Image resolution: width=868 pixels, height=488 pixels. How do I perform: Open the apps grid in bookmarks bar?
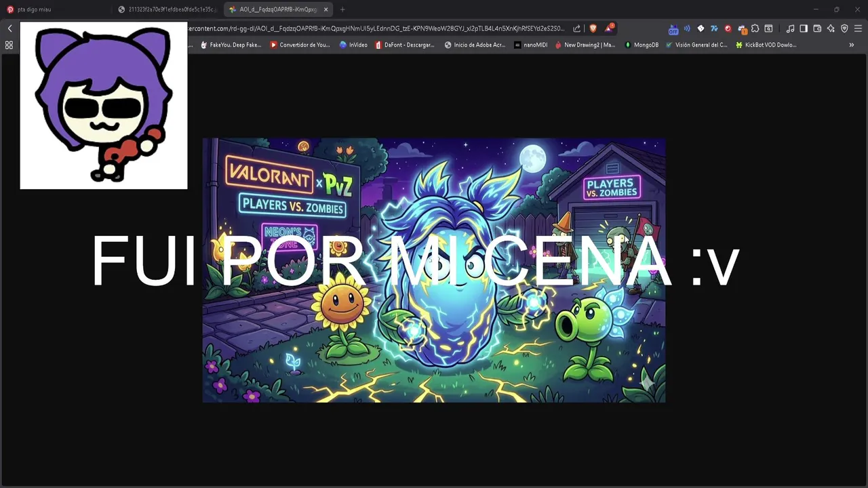9,45
